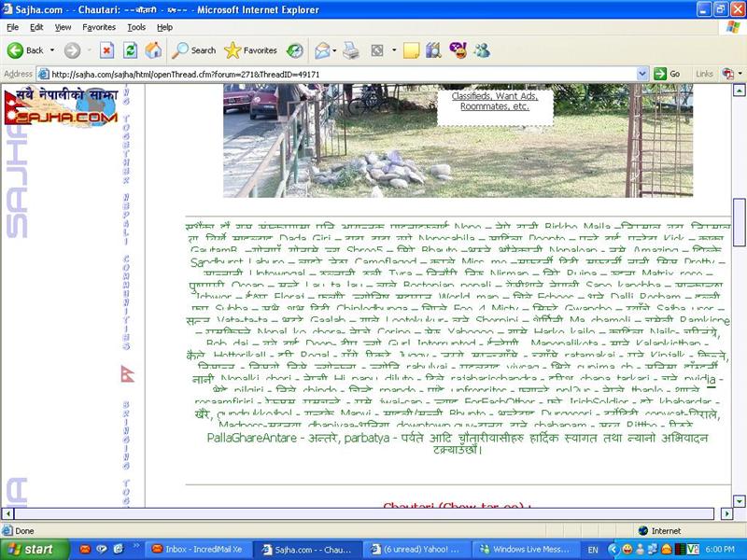The height and width of the screenshot is (560, 747).
Task: Click the History icon
Action: tap(295, 50)
